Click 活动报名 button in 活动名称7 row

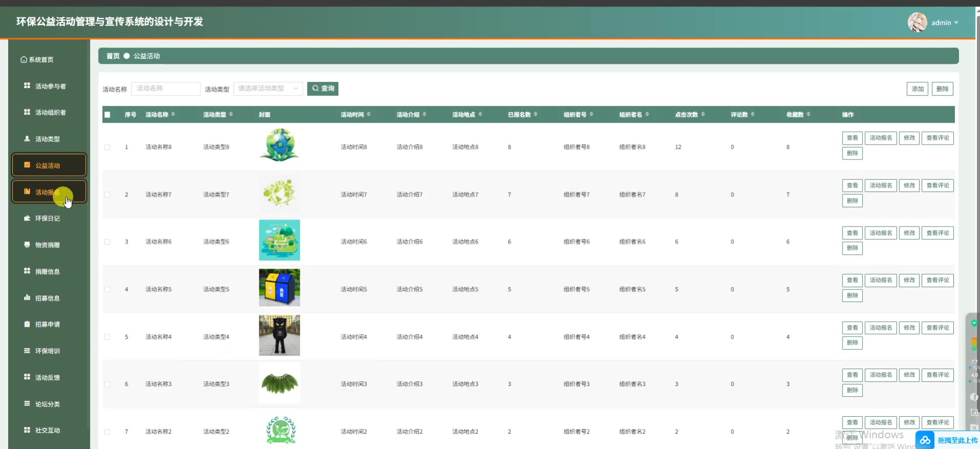point(881,186)
